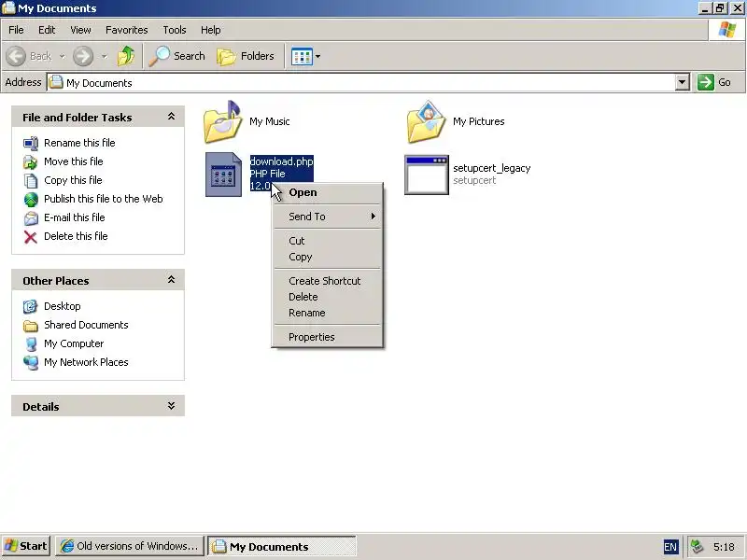Choose Copy in context menu
Screen dimensions: 747x560
point(327,257)
